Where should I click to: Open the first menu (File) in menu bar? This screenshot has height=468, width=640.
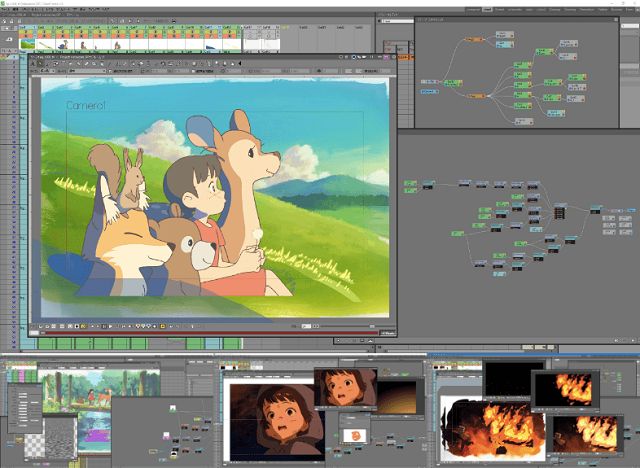pyautogui.click(x=6, y=9)
